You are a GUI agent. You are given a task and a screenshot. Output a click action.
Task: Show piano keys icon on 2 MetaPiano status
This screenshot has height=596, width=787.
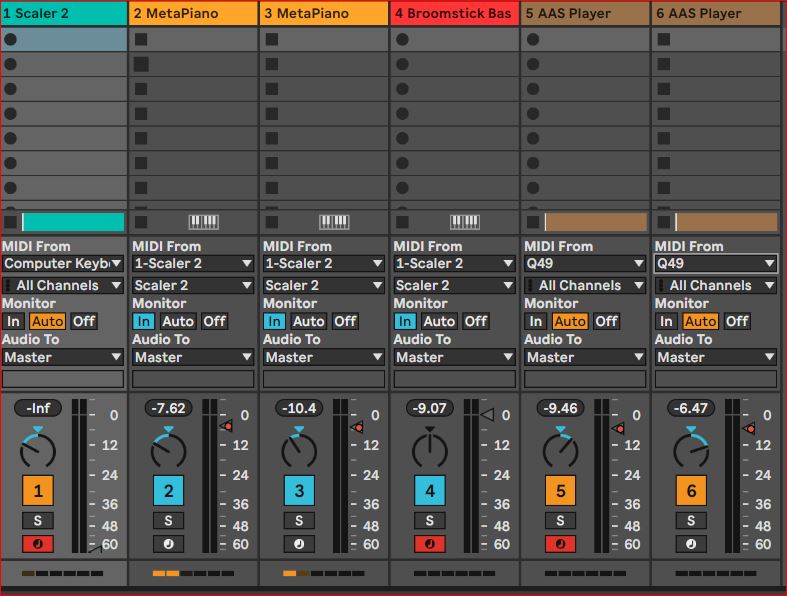204,222
